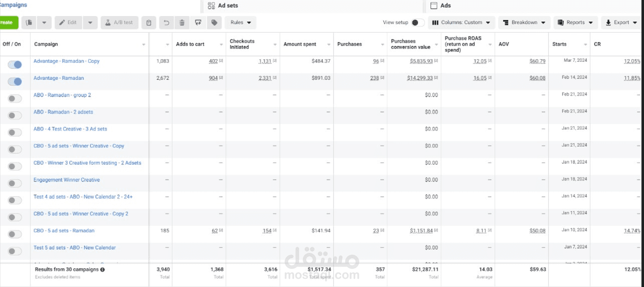The height and width of the screenshot is (287, 644).
Task: Click the clipboard icon in the toolbar
Action: (x=149, y=23)
